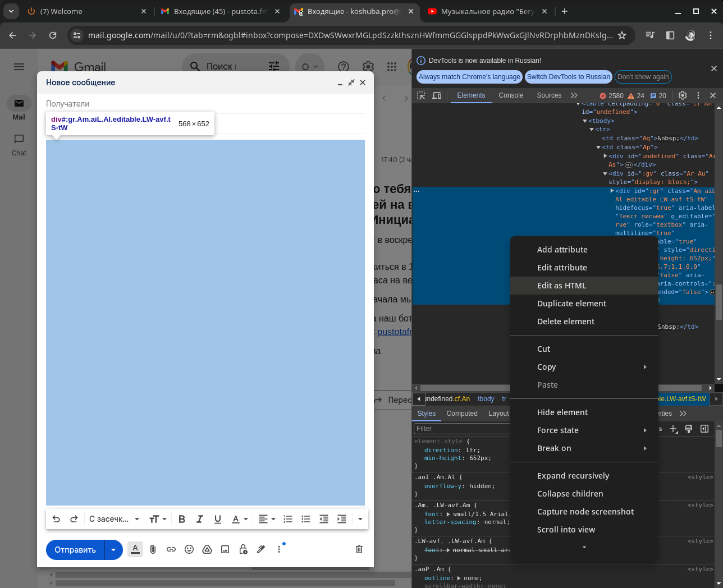Toggle underline formatting in compose toolbar

[x=217, y=519]
